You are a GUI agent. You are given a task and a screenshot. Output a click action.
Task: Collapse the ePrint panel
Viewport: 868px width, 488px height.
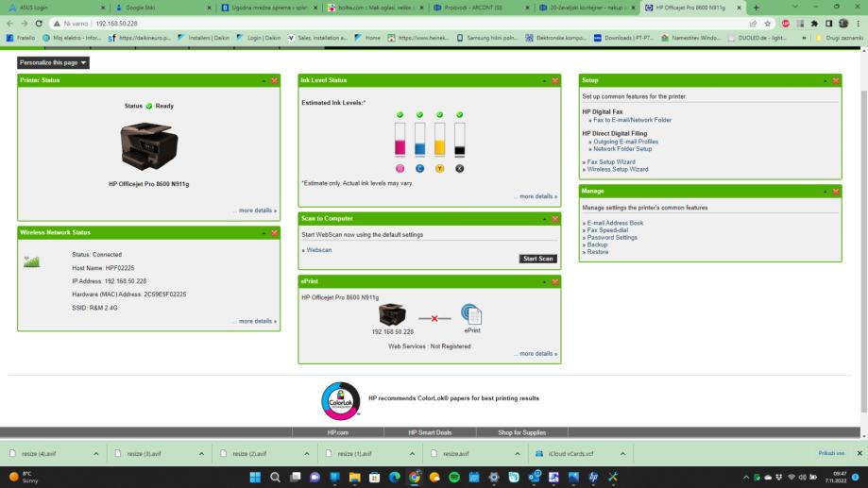(x=544, y=282)
